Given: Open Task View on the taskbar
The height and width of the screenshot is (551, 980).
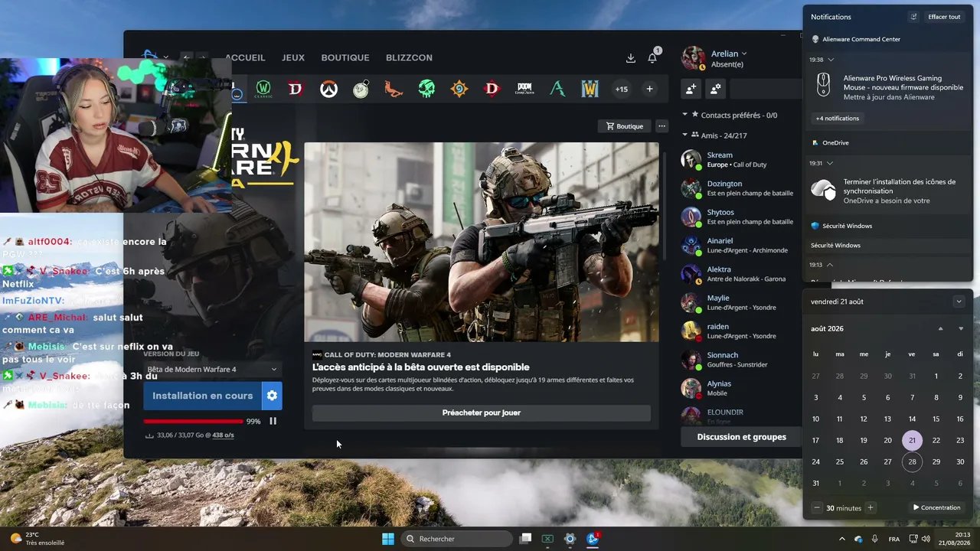Looking at the screenshot, I should 525,539.
